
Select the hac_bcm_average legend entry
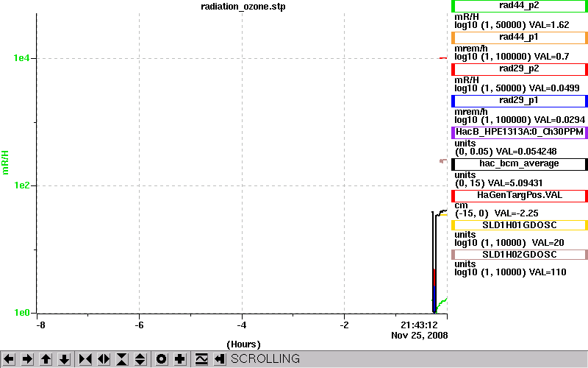click(520, 164)
